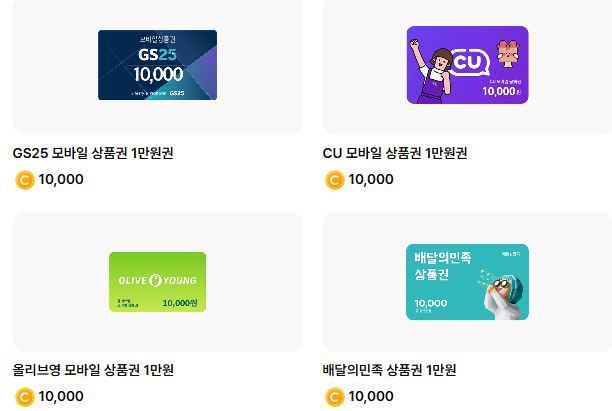Select the green Olive Young gift card image

coord(157,282)
